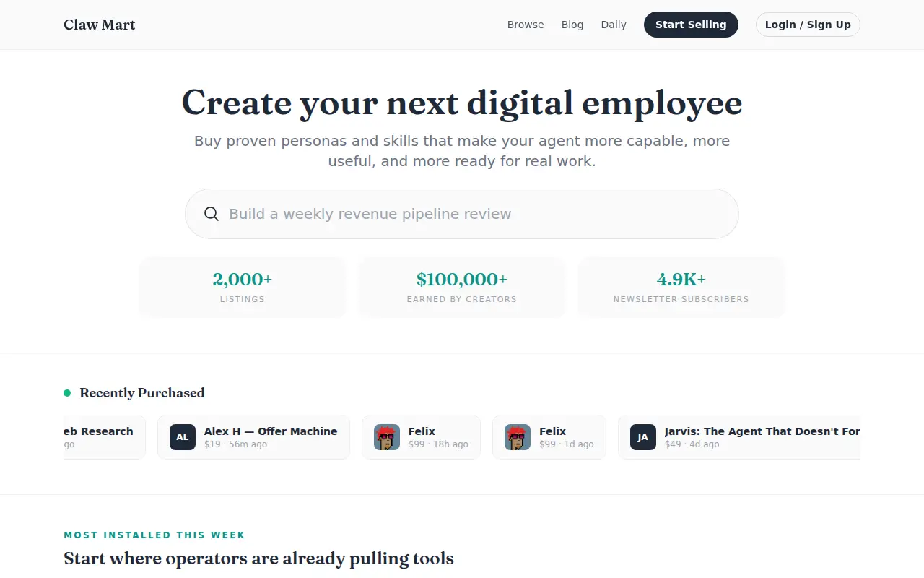Open the Browse nav item
This screenshot has height=578, width=924.
[x=526, y=25]
